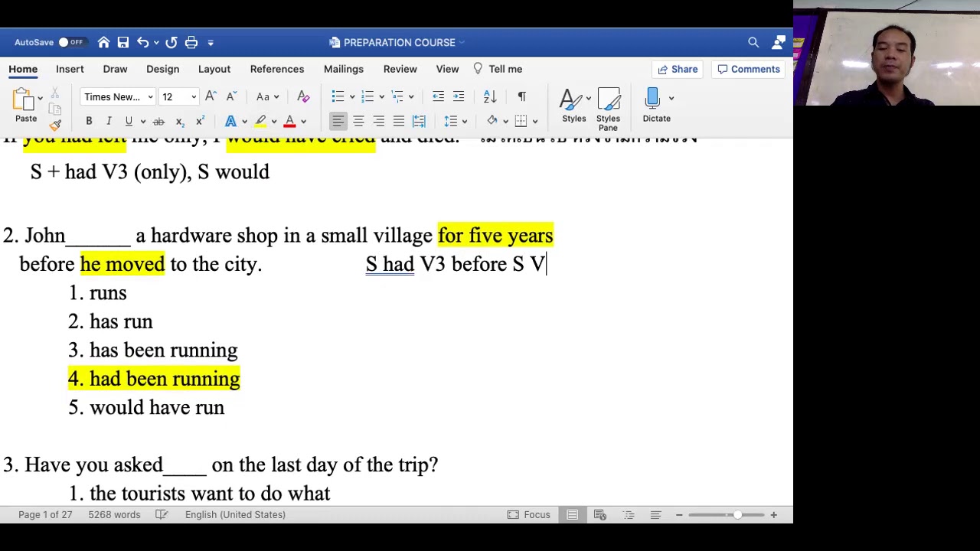This screenshot has width=980, height=551.
Task: Apply Format Painter brush
Action: click(55, 124)
